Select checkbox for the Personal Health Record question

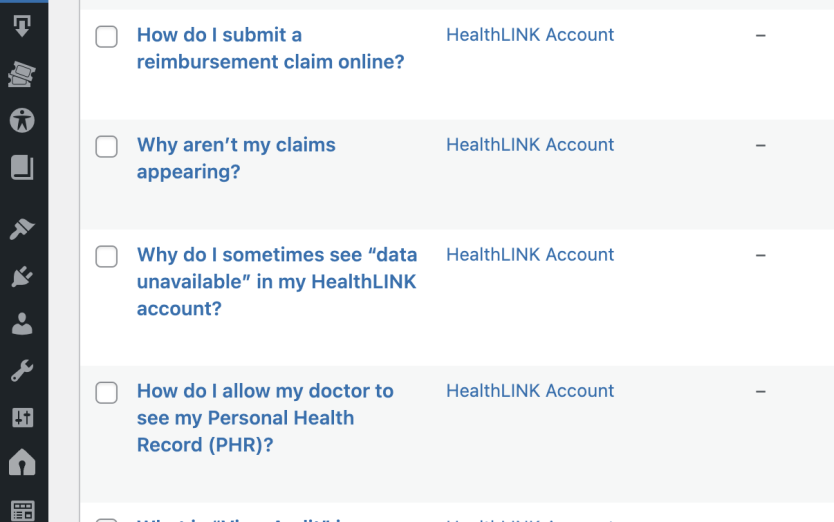(x=106, y=393)
